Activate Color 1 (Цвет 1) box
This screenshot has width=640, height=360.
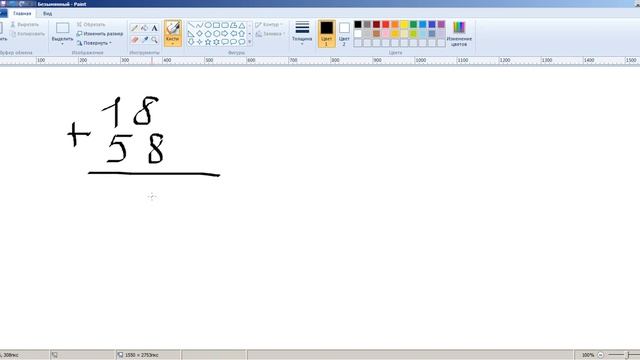pyautogui.click(x=327, y=33)
